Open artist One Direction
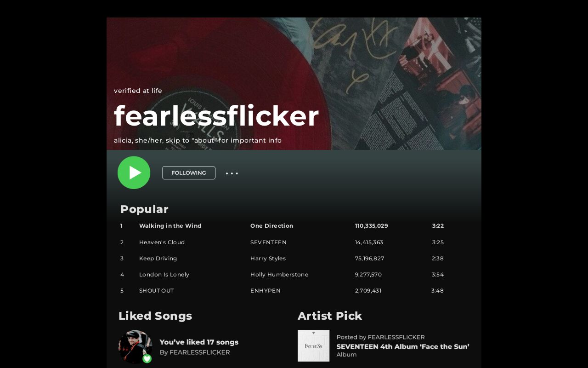 point(271,226)
